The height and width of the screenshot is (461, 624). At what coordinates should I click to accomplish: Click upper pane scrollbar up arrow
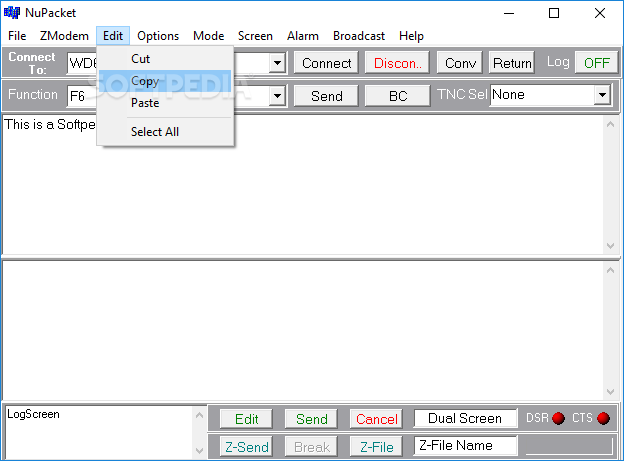pyautogui.click(x=610, y=124)
